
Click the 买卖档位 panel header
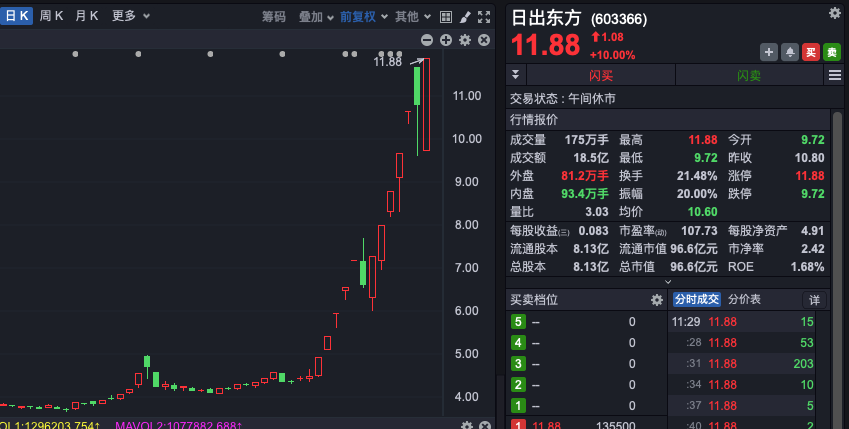(586, 300)
